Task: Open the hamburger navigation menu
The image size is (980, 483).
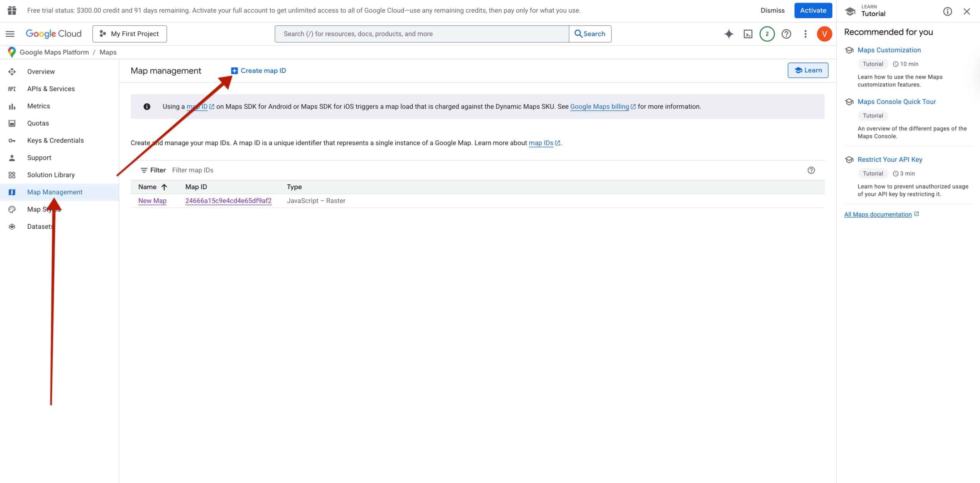Action: click(x=10, y=34)
